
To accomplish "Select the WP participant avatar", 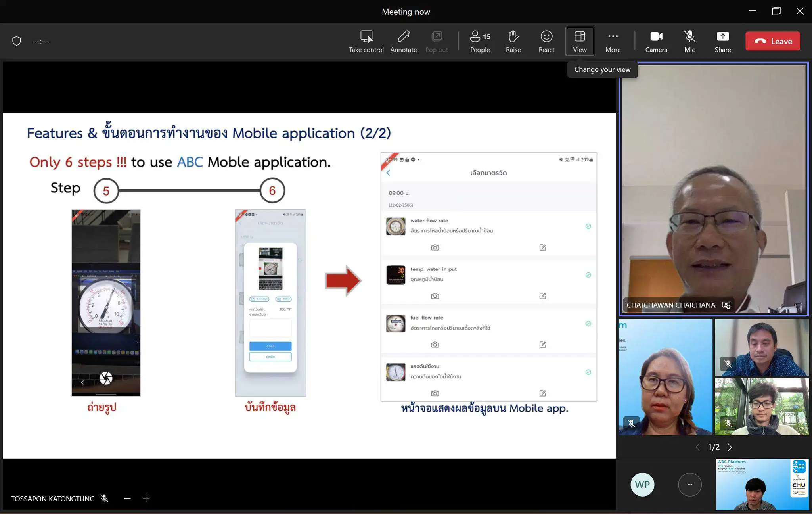I will point(642,484).
